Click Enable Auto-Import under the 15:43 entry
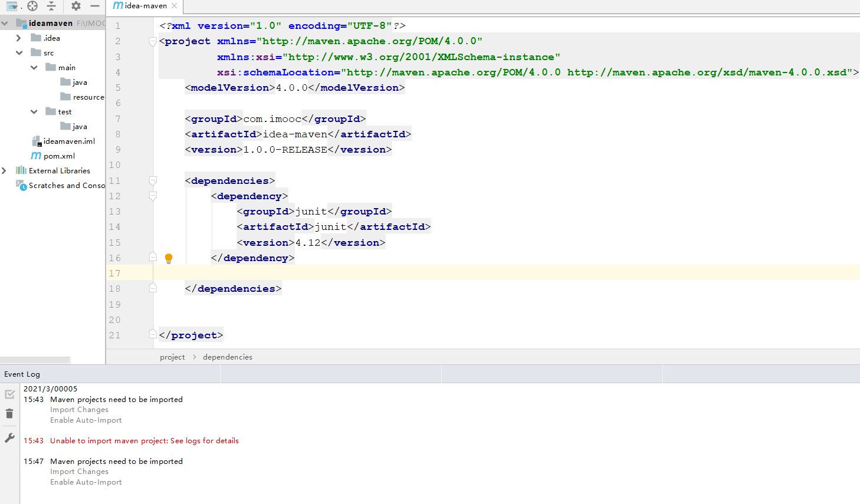 pyautogui.click(x=86, y=420)
